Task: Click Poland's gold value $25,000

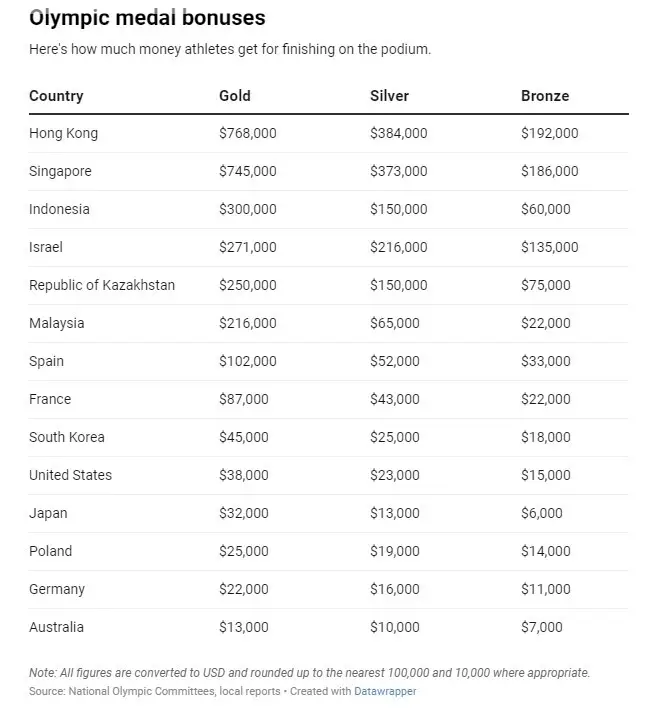Action: pyautogui.click(x=244, y=551)
